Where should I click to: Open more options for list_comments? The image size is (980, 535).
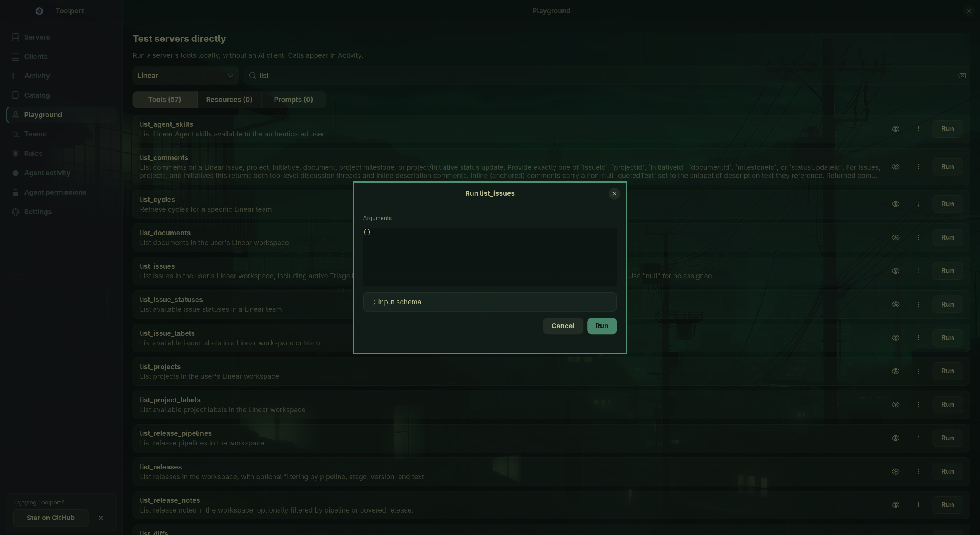[918, 167]
